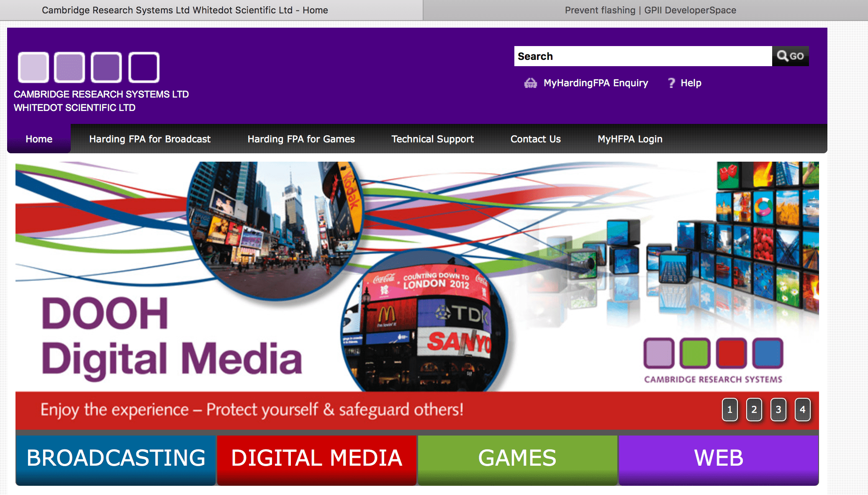Click the MyHardingFPA Enquiry basket icon
The image size is (868, 495).
530,83
